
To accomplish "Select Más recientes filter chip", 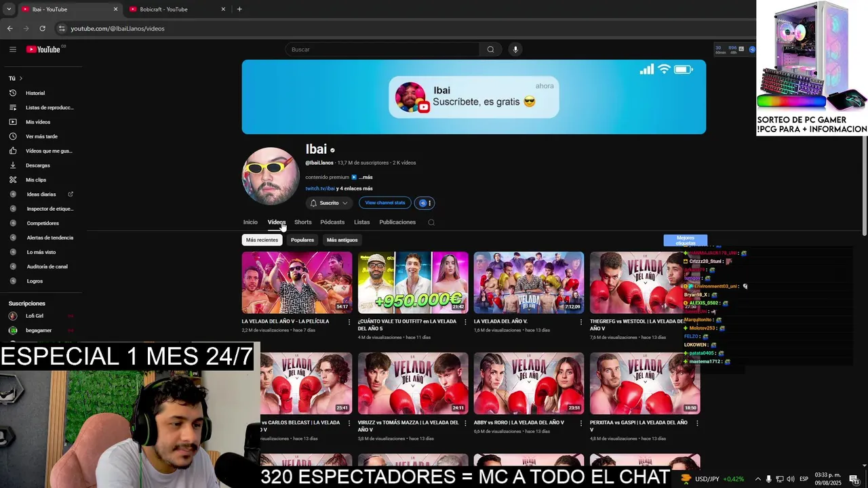I will (262, 240).
